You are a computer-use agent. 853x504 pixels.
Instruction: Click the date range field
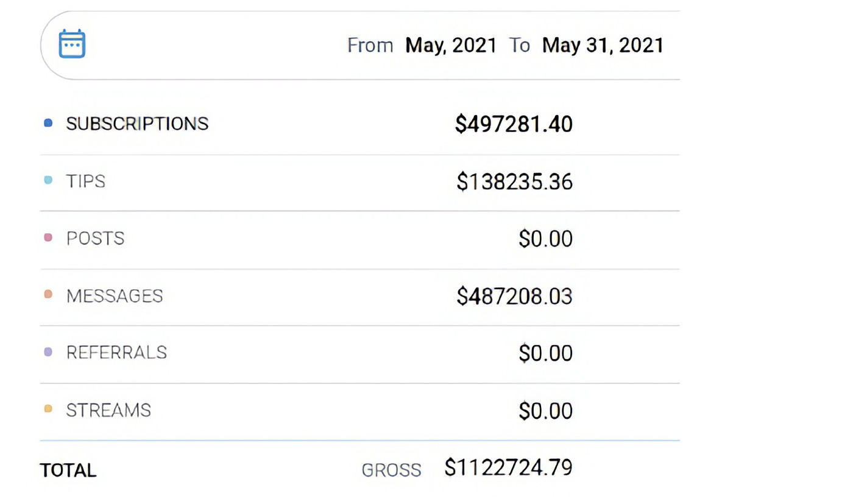[360, 45]
